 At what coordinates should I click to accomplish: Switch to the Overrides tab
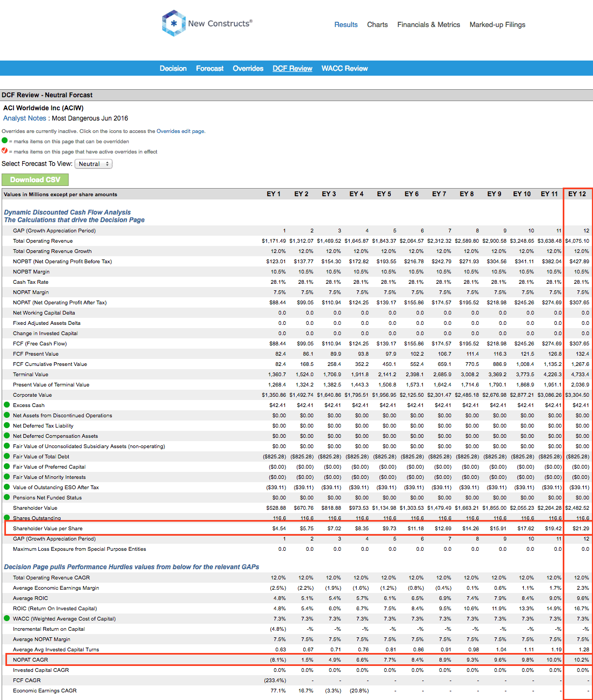248,68
